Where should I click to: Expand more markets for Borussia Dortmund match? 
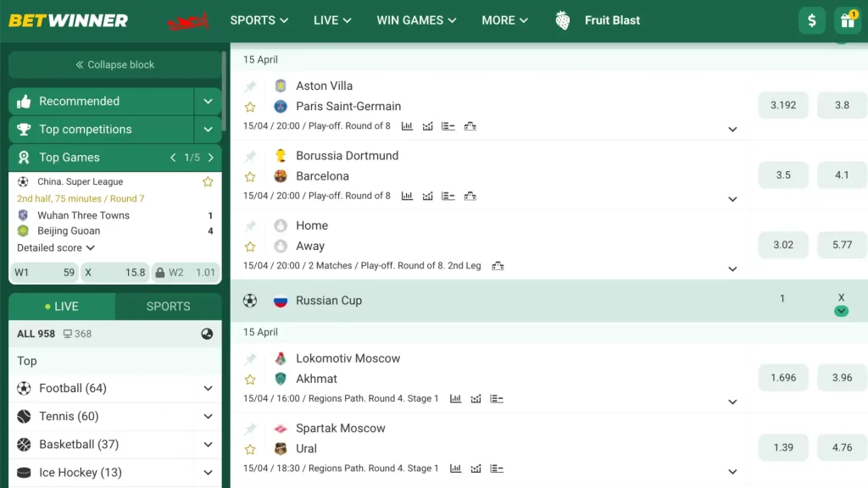tap(732, 198)
